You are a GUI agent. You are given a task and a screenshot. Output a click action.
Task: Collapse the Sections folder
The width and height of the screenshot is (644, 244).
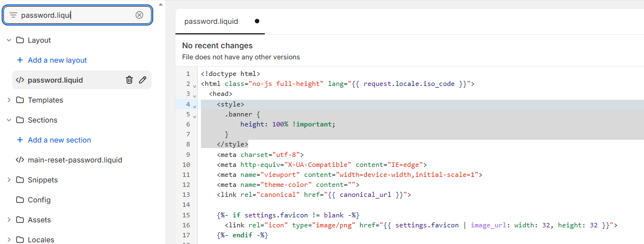click(x=9, y=120)
